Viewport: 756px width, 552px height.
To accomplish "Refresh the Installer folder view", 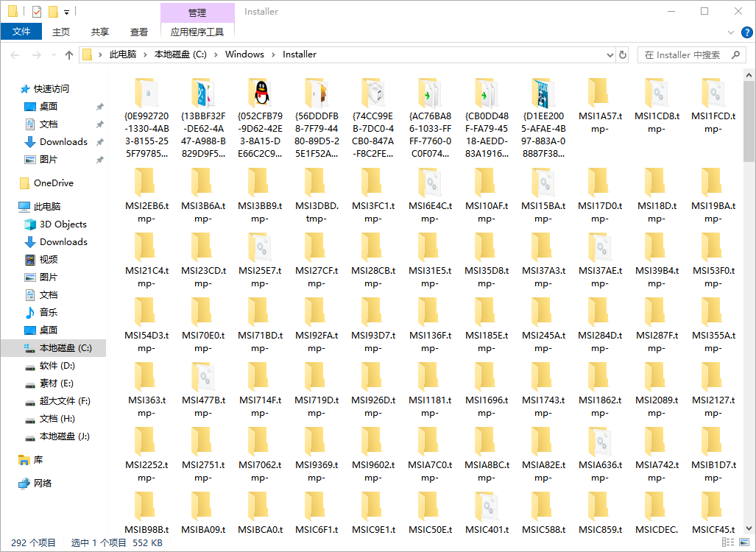I will pyautogui.click(x=623, y=55).
